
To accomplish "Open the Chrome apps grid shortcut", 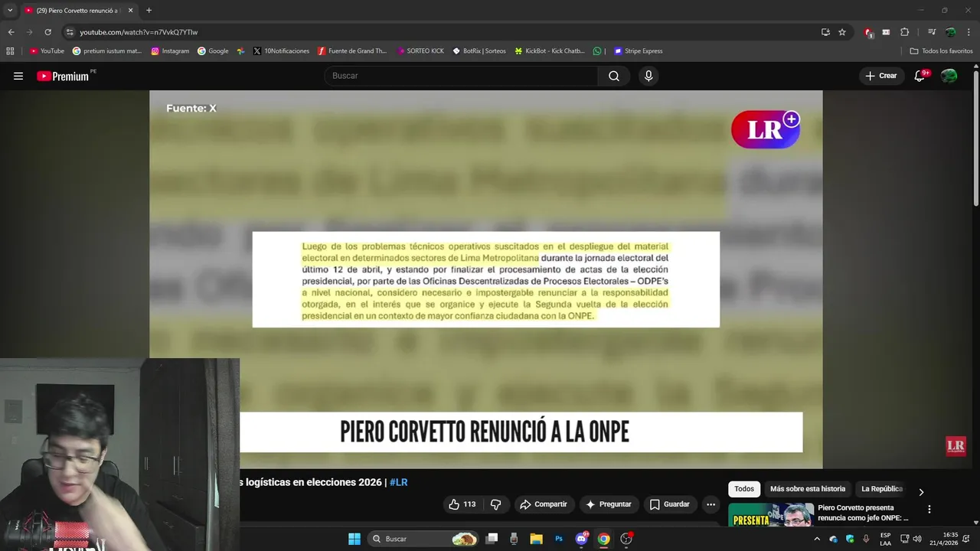I will [10, 51].
